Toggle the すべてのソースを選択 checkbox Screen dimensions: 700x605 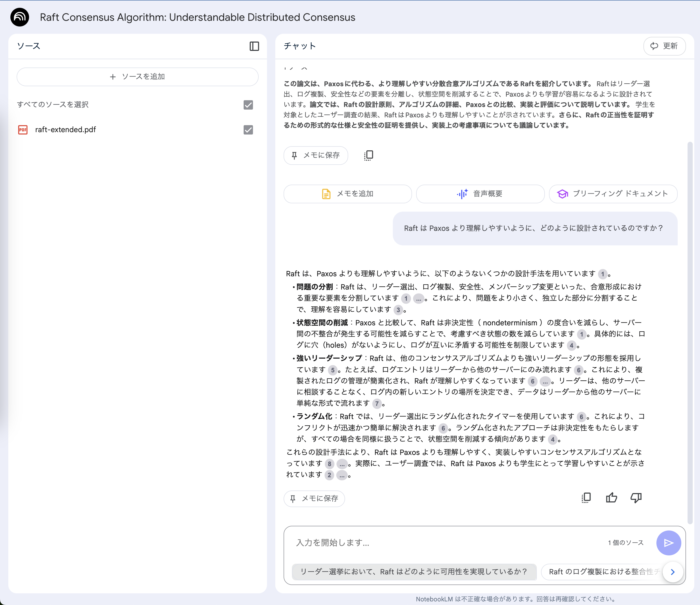[x=248, y=105]
